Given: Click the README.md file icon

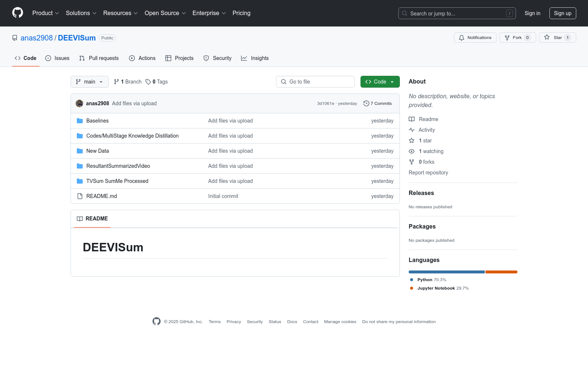Looking at the screenshot, I should click(x=80, y=196).
